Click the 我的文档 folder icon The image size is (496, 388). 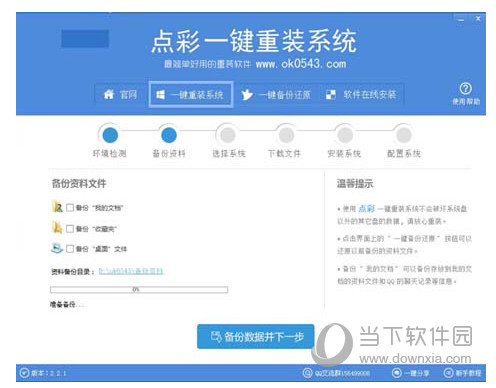point(57,207)
